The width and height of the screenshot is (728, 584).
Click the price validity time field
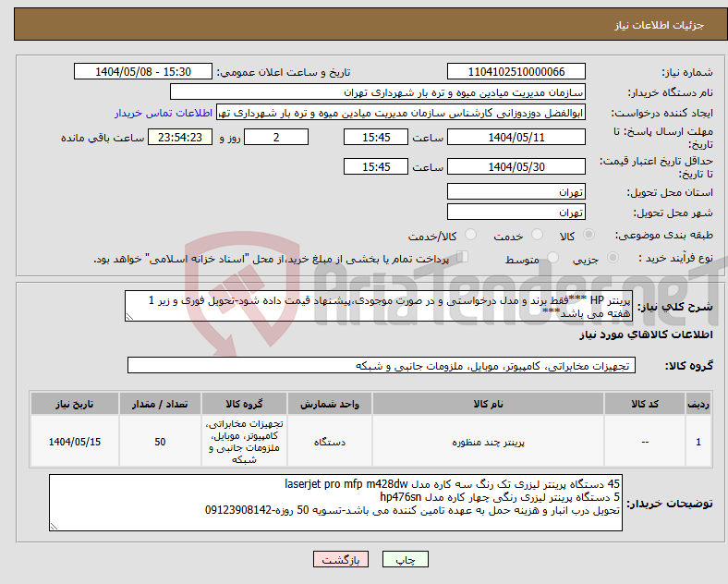(x=376, y=166)
